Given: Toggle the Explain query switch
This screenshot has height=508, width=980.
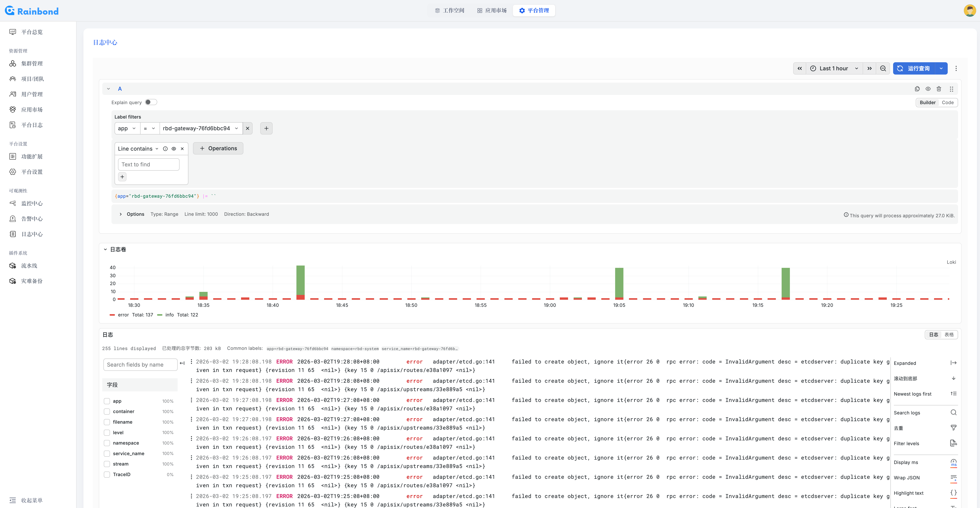Looking at the screenshot, I should (151, 102).
